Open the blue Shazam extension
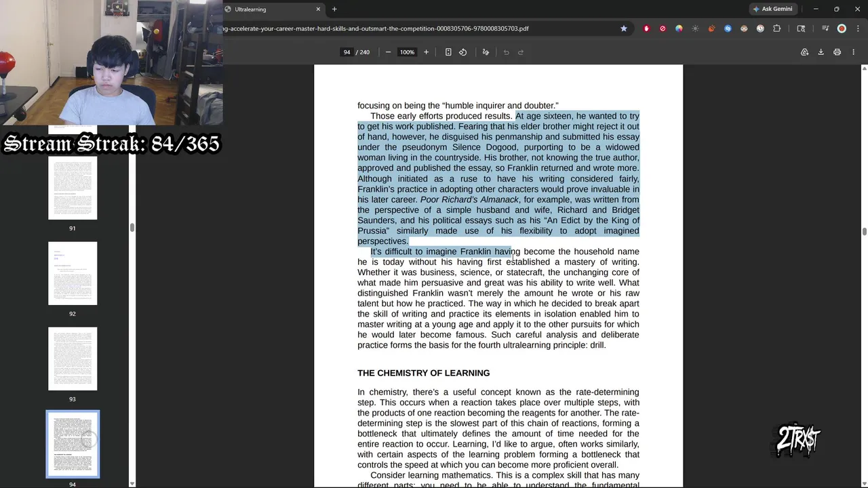868x488 pixels. [728, 28]
